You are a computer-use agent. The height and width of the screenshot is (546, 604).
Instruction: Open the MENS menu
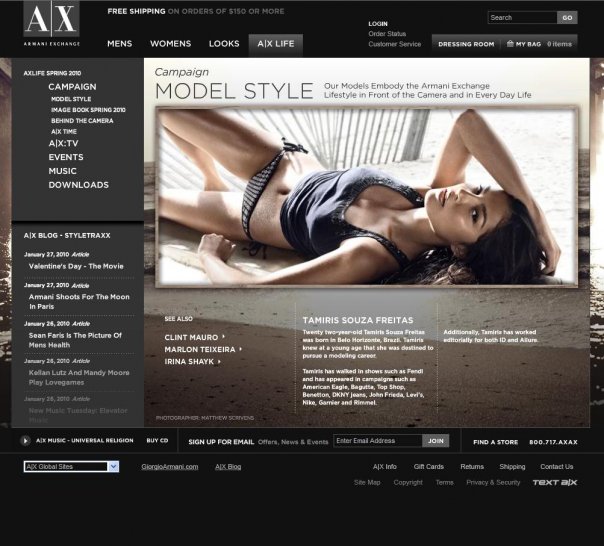click(120, 44)
